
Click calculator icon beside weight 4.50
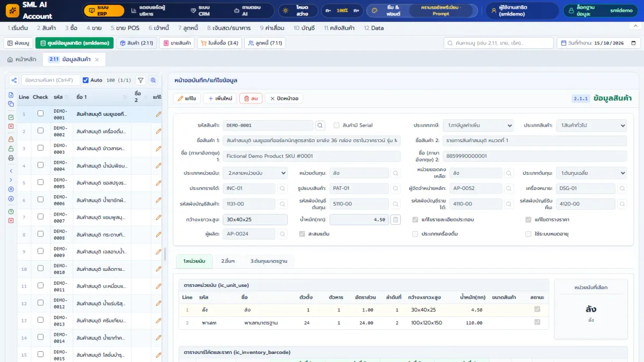pyautogui.click(x=396, y=219)
